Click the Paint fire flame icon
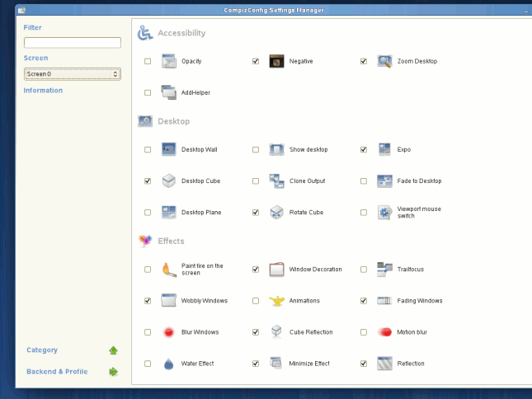This screenshot has width=532, height=399. 168,270
